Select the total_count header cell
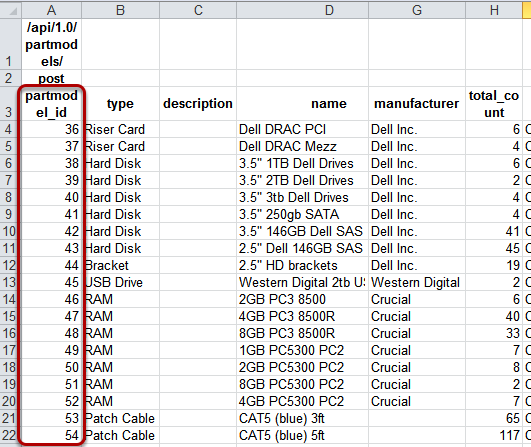The width and height of the screenshot is (531, 447). coord(494,104)
